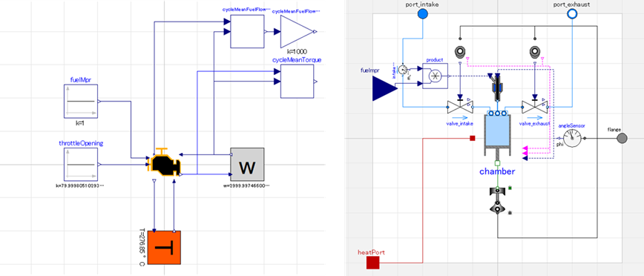The width and height of the screenshot is (644, 276).
Task: Click the cycleMeanFuelFlow square block
Action: (x=247, y=32)
